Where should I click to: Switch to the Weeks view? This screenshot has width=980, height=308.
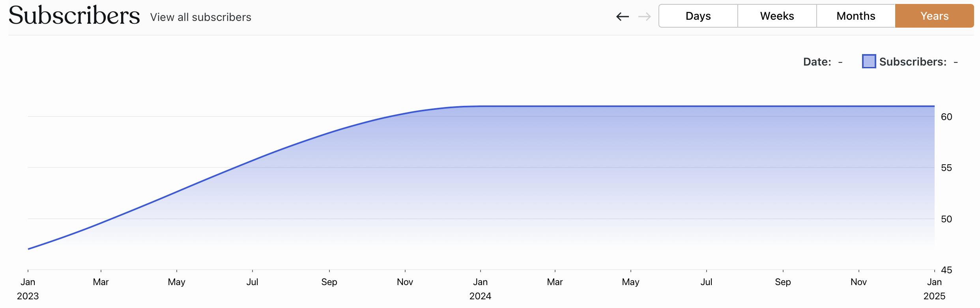click(x=777, y=16)
